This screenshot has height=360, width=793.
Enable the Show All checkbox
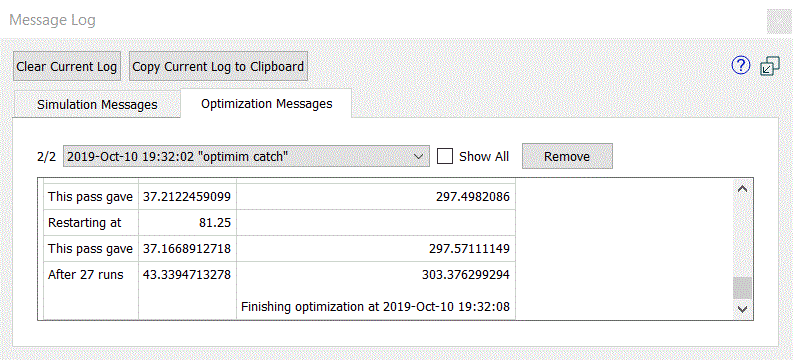445,156
